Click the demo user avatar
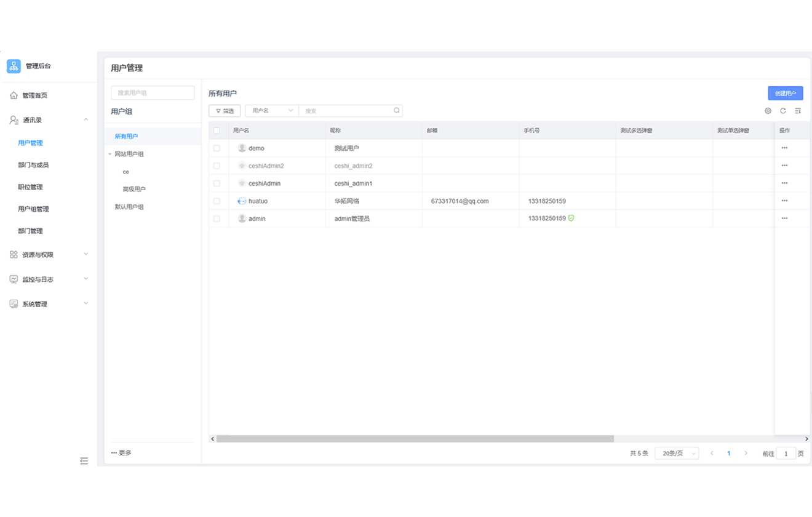812x517 pixels. point(242,148)
